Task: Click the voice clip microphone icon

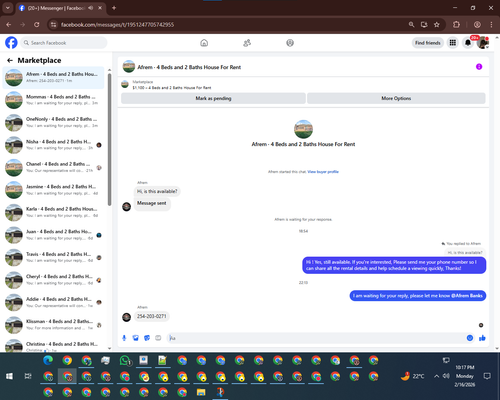Action: pos(124,338)
